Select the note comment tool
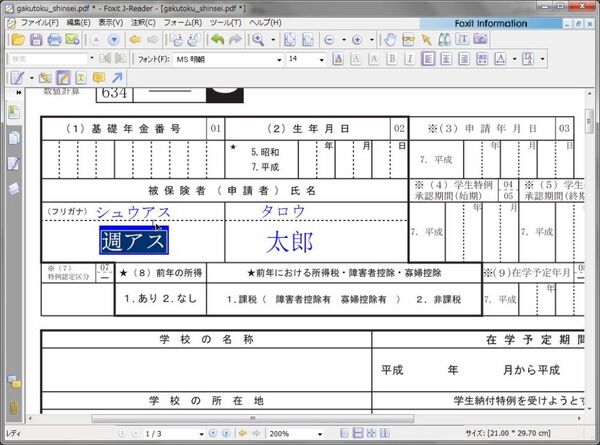 [x=99, y=78]
